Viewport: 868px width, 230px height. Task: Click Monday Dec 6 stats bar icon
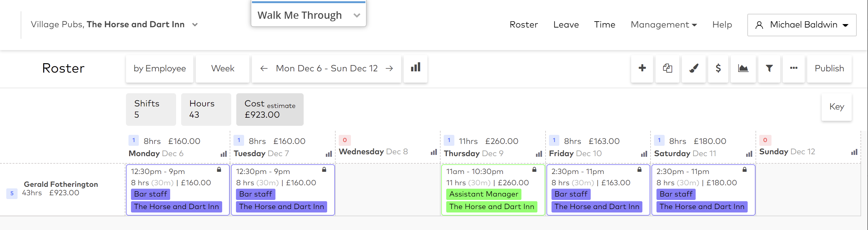[223, 154]
